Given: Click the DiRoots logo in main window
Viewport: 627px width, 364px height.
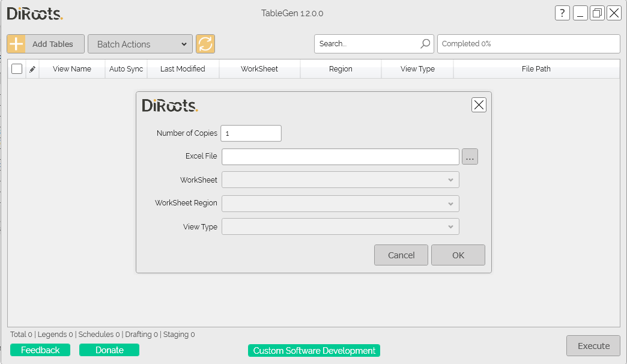Looking at the screenshot, I should click(x=35, y=14).
